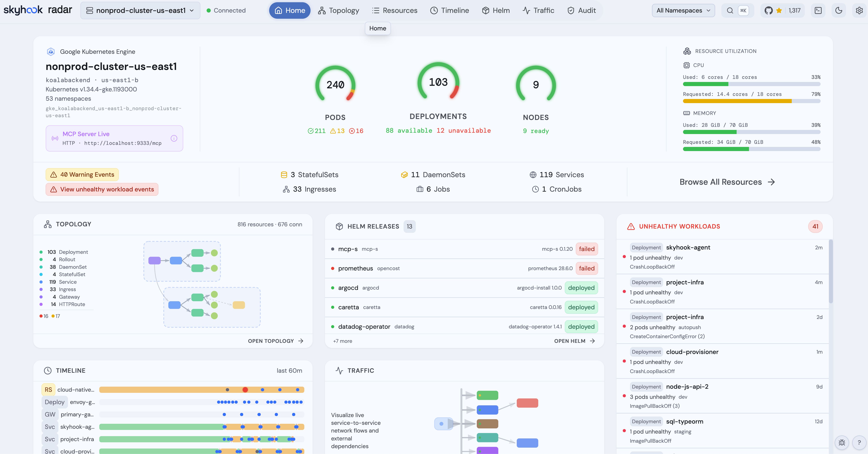Open the cluster selector dropdown

[x=140, y=10]
